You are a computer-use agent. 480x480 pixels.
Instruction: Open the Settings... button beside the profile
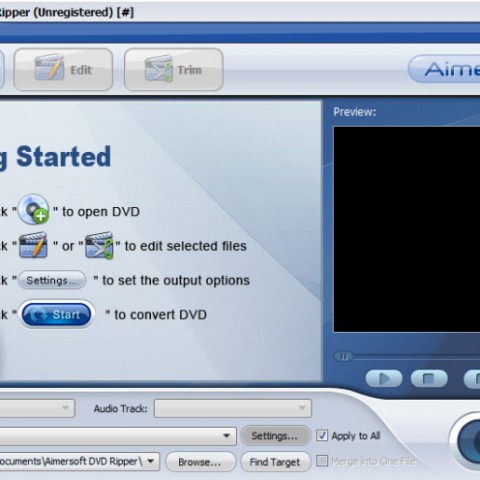click(275, 436)
